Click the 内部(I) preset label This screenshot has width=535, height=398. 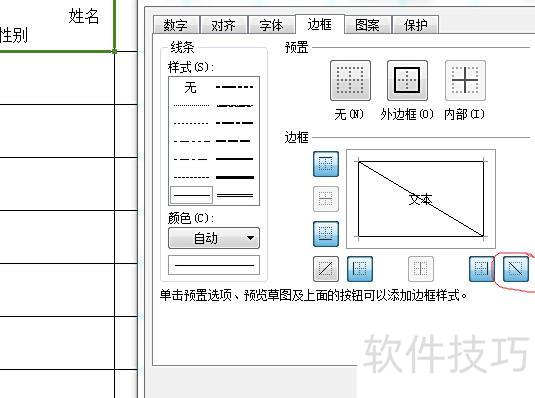click(464, 114)
